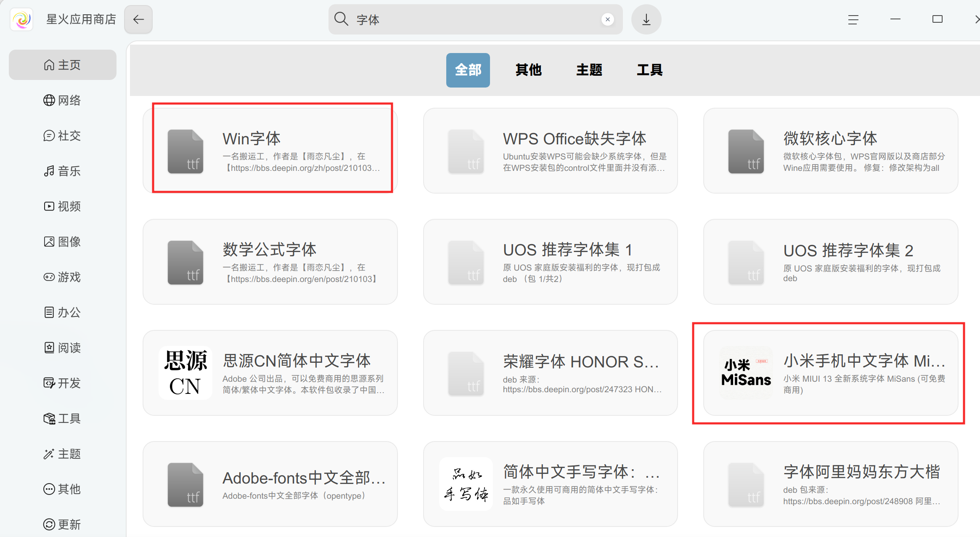Open the 社交 social category
This screenshot has height=537, width=980.
click(x=63, y=136)
